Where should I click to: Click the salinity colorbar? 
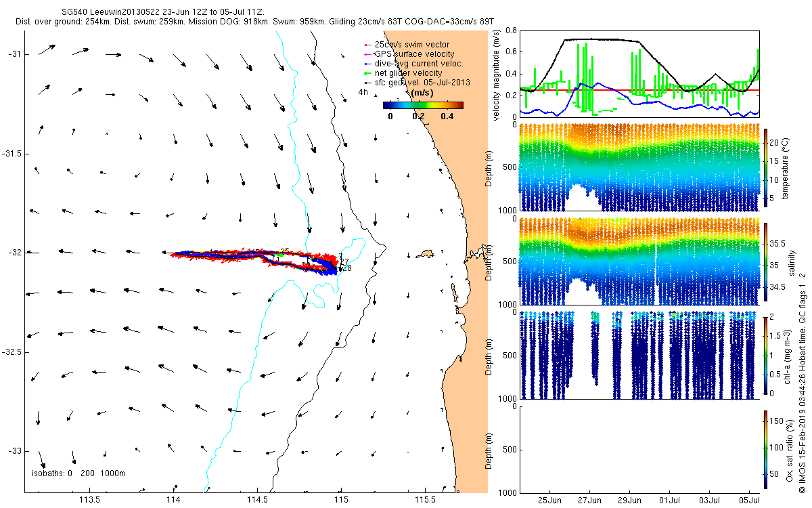point(767,261)
